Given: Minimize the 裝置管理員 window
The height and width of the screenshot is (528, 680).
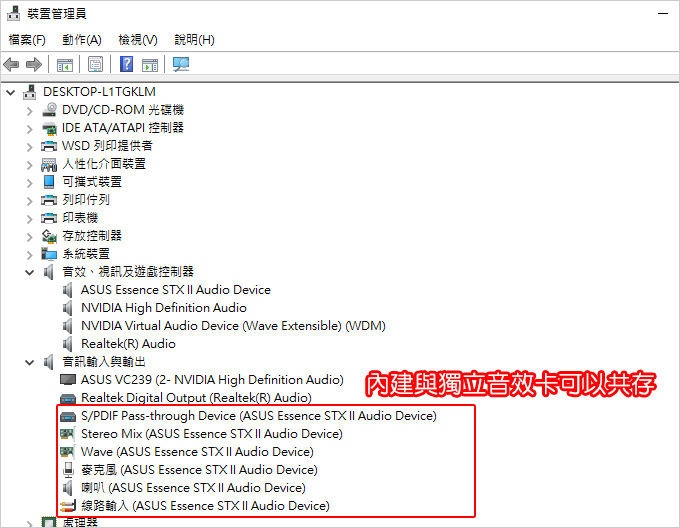Looking at the screenshot, I should (663, 13).
